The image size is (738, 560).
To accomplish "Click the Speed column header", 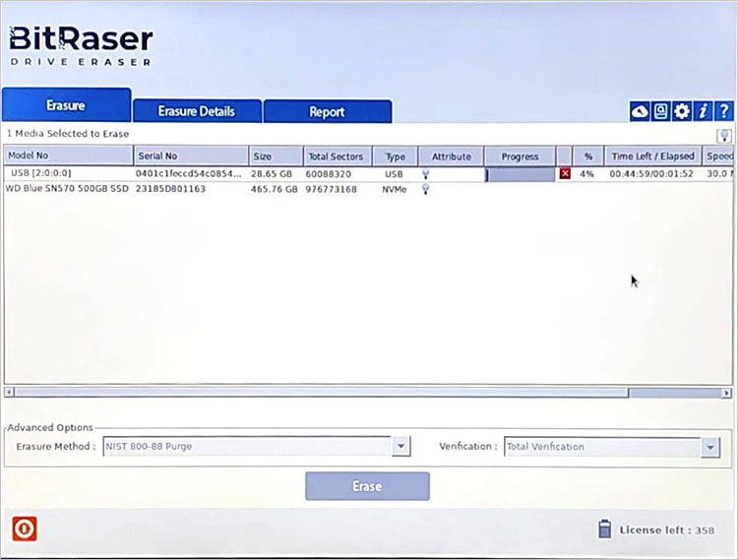I will coord(718,156).
